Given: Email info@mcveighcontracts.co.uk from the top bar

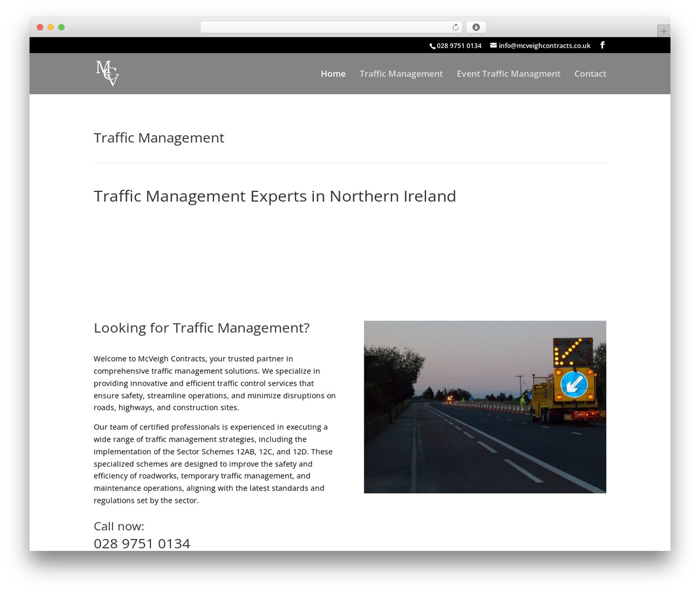Looking at the screenshot, I should point(544,45).
